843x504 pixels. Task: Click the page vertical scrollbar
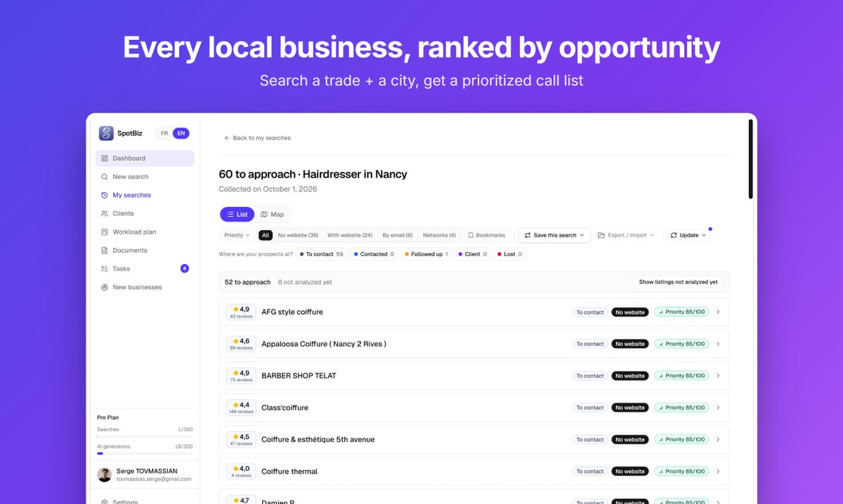pyautogui.click(x=751, y=159)
